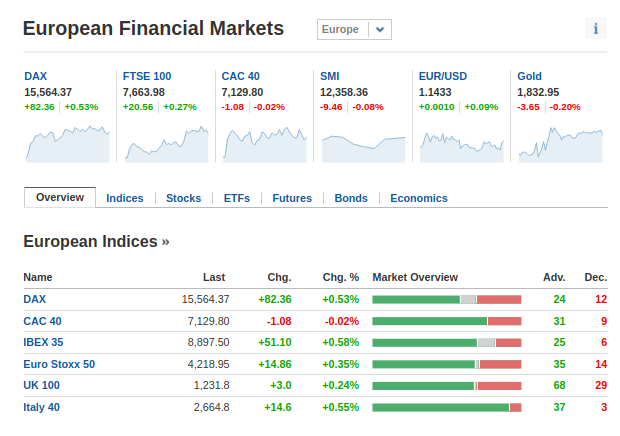This screenshot has width=620, height=436.
Task: Switch to the ETFs tab
Action: (x=236, y=198)
